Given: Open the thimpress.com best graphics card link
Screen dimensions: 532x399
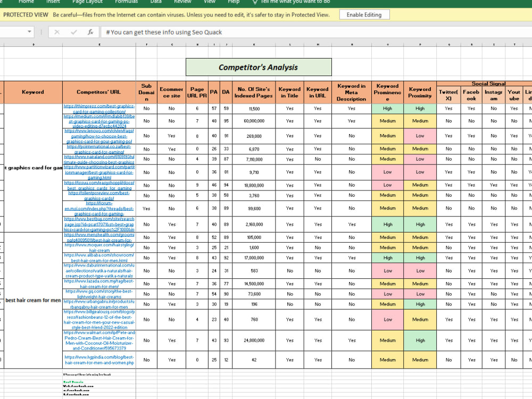Looking at the screenshot, I should [99, 109].
